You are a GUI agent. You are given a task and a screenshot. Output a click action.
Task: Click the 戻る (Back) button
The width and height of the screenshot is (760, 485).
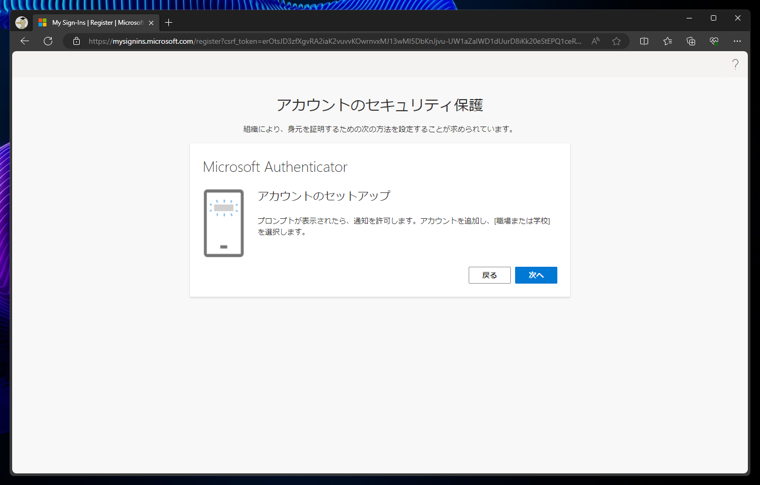(x=489, y=275)
